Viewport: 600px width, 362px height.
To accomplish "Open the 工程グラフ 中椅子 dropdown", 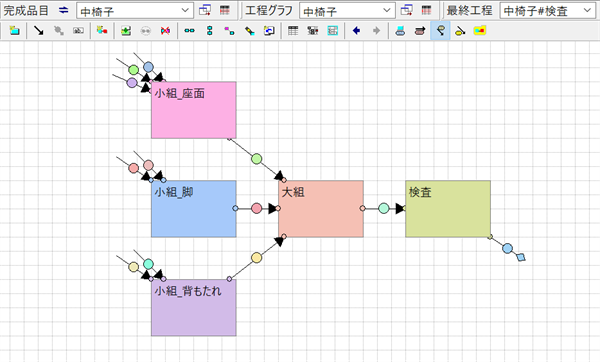I will [x=347, y=11].
